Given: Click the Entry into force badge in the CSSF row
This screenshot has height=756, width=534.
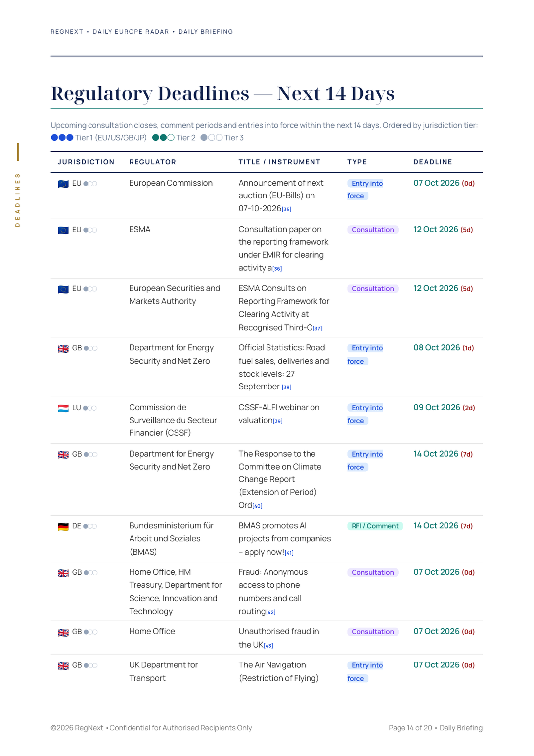Looking at the screenshot, I should [x=365, y=414].
